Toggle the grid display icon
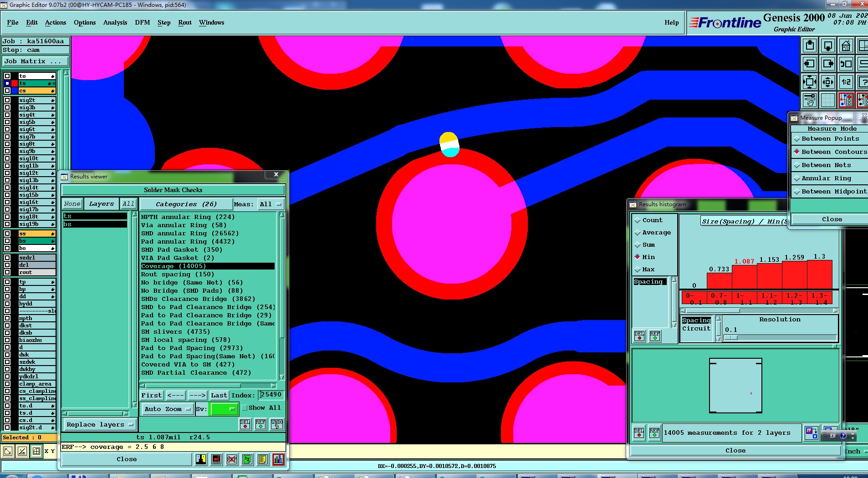Viewport: 868px width, 478px height. point(828,100)
